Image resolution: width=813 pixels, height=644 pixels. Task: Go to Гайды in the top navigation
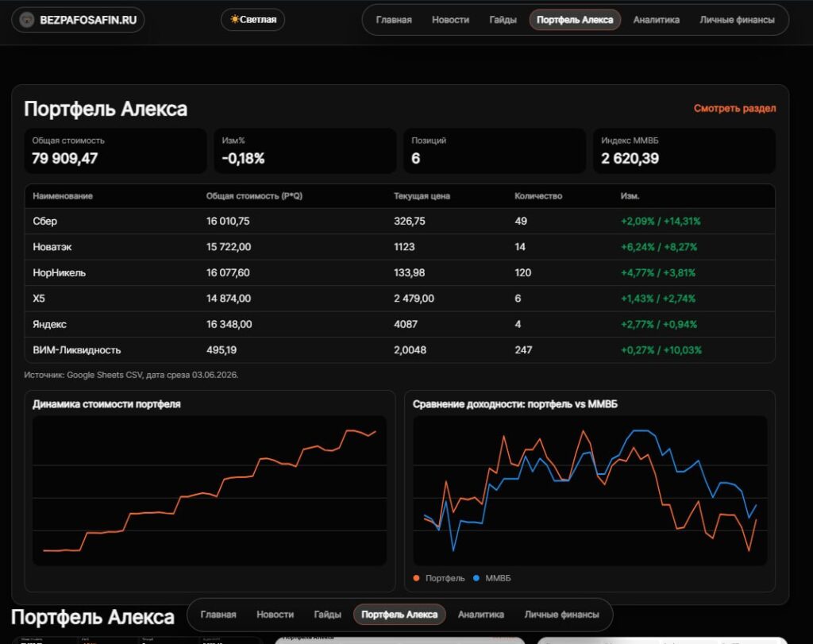coord(503,20)
